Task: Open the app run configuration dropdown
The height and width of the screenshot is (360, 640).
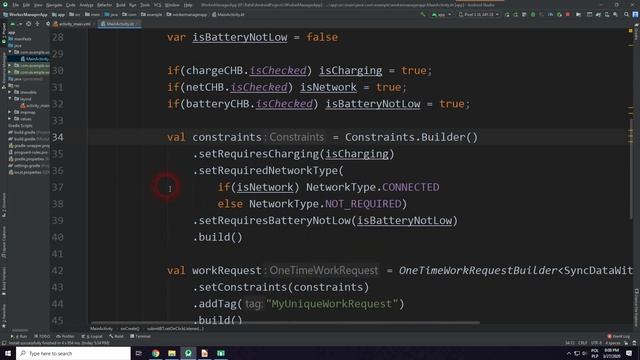Action: 442,14
